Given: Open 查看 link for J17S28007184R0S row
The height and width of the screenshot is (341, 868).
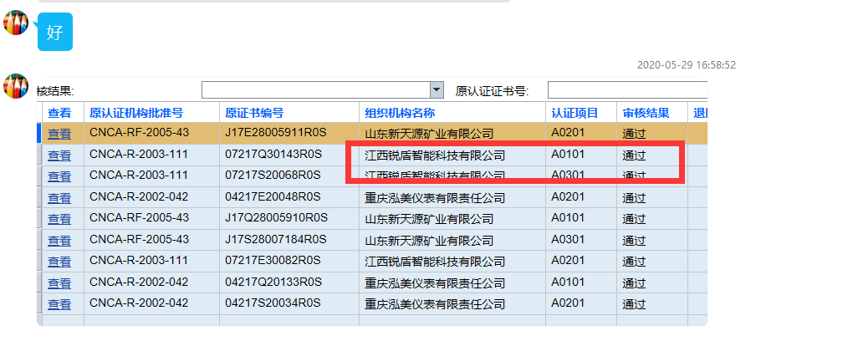Looking at the screenshot, I should point(59,240).
